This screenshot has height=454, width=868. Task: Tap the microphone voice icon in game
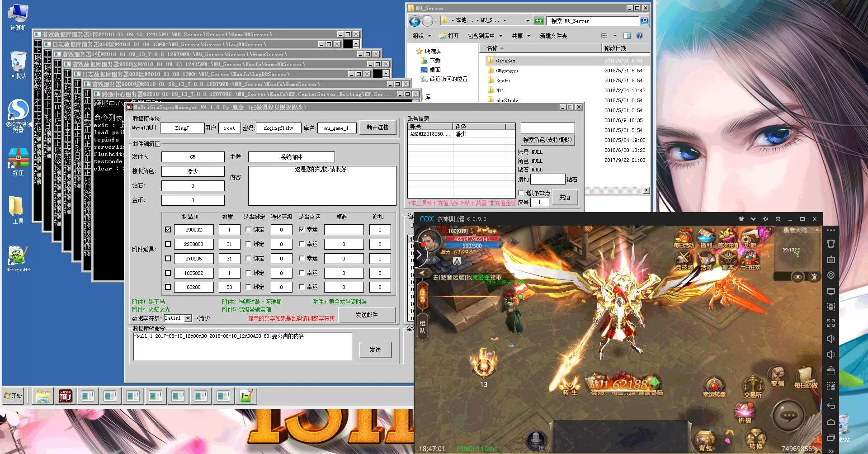click(x=535, y=439)
